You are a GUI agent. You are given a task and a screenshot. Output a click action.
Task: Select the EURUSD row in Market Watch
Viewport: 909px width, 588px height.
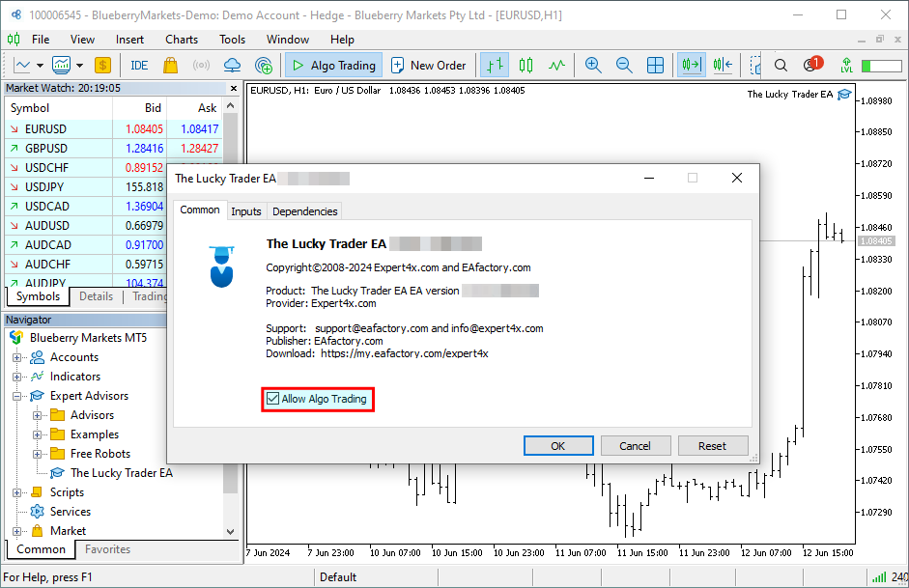click(46, 129)
